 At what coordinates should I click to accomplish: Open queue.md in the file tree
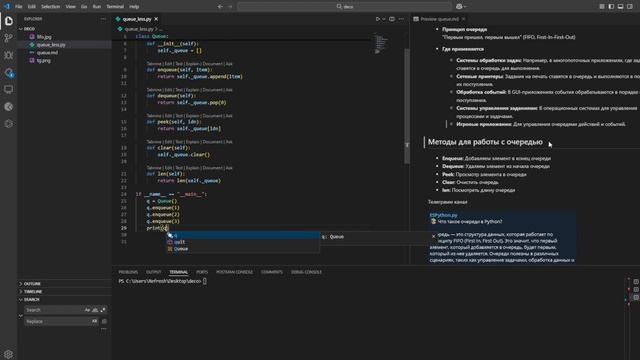pos(47,53)
